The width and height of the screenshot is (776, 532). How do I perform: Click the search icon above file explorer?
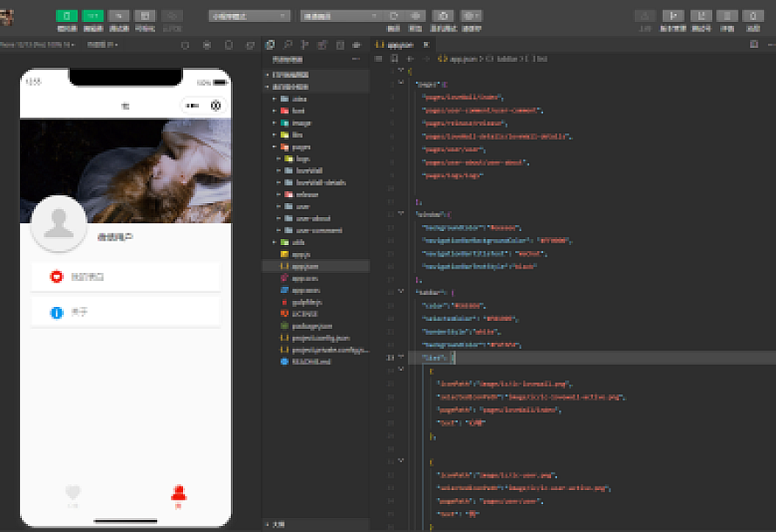tap(288, 44)
